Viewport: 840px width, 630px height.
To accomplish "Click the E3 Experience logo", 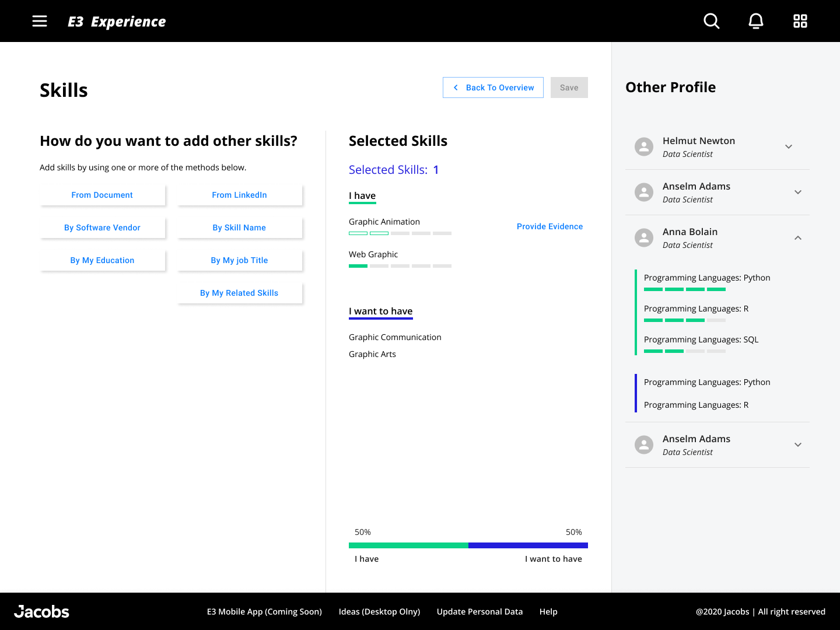I will coord(117,22).
